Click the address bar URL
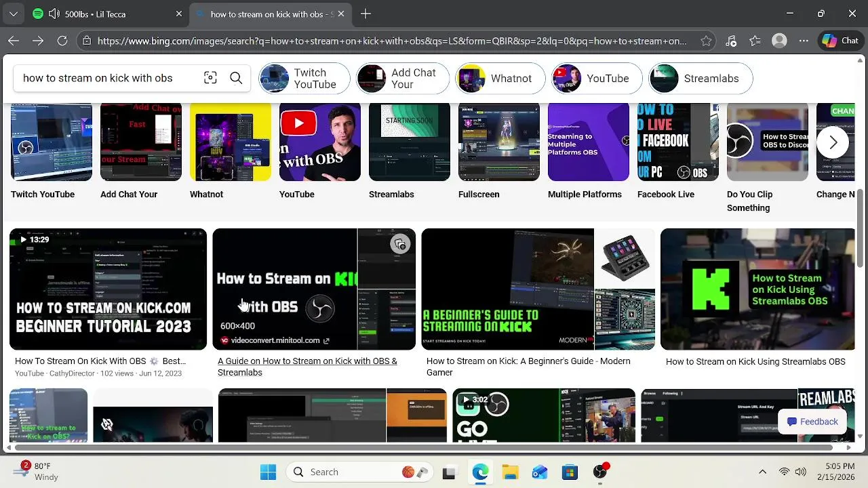Viewport: 868px width, 488px height. coord(392,41)
